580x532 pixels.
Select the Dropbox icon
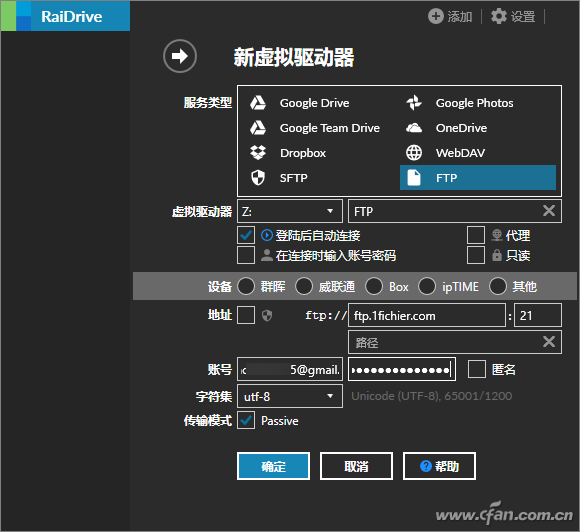[258, 153]
